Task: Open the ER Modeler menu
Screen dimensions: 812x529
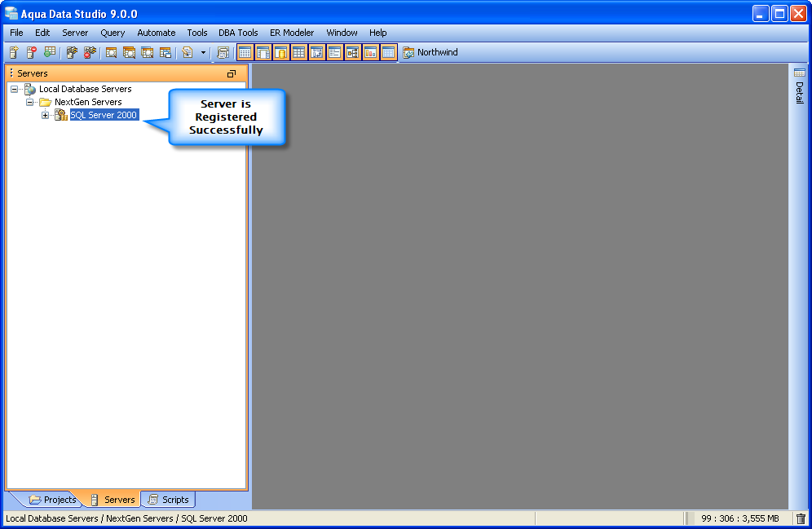Action: pos(292,33)
